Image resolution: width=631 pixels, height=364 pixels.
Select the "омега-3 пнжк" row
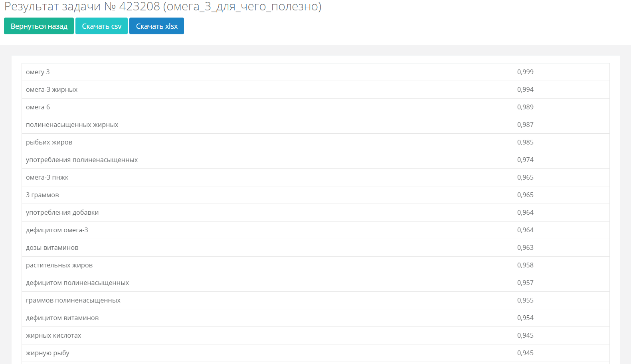[47, 178]
